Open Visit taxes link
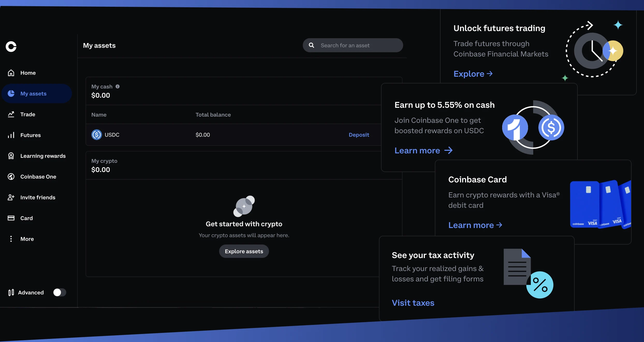 point(413,302)
